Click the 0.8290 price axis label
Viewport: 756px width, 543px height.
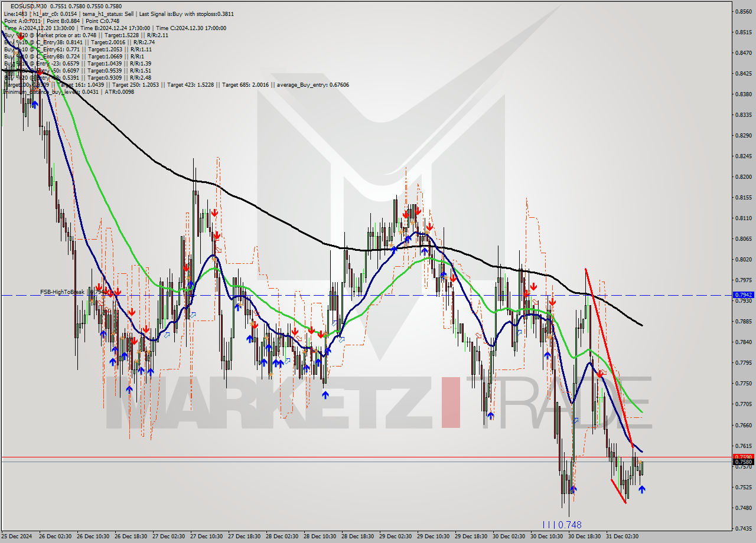point(743,135)
